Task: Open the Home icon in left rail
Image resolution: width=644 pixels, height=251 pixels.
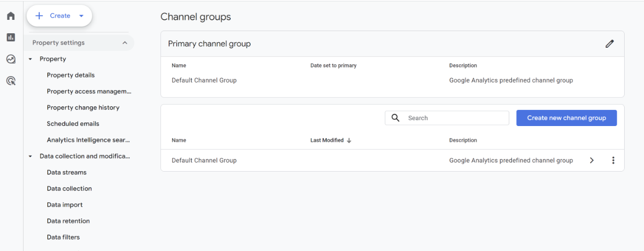Action: 11,16
